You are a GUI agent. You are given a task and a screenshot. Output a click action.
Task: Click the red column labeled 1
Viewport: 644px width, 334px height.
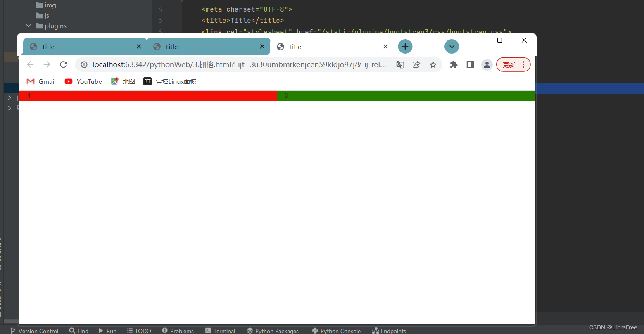coord(148,96)
